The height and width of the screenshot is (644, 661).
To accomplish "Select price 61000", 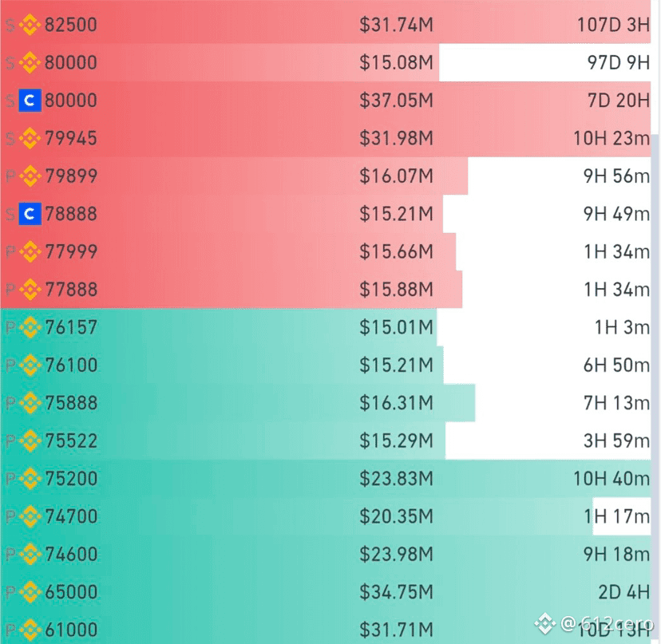I will pos(71,630).
